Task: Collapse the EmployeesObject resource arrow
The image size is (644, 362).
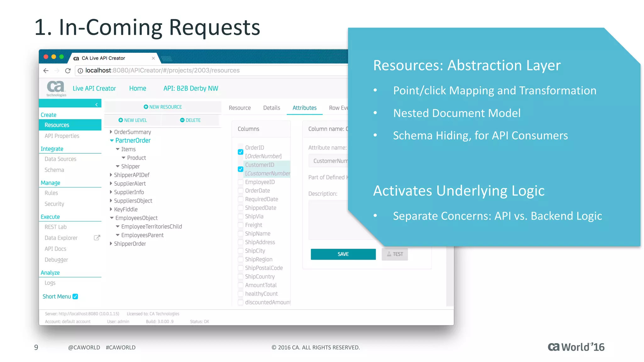Action: click(112, 218)
